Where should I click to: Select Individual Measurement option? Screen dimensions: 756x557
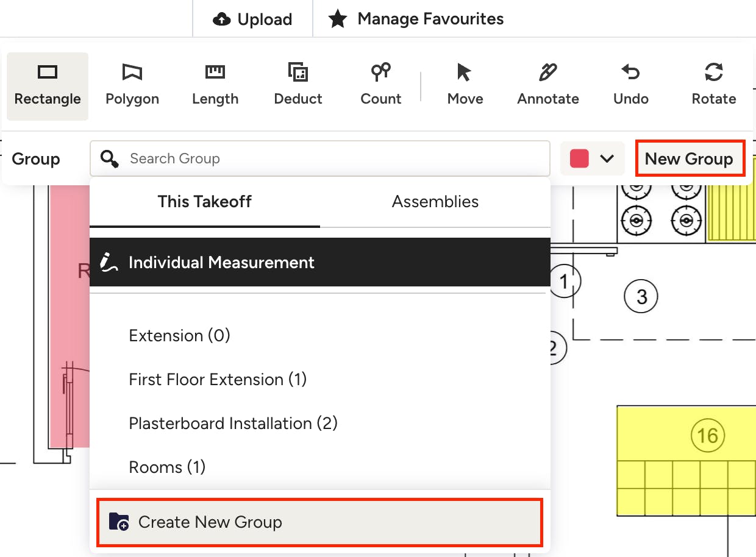click(x=320, y=263)
